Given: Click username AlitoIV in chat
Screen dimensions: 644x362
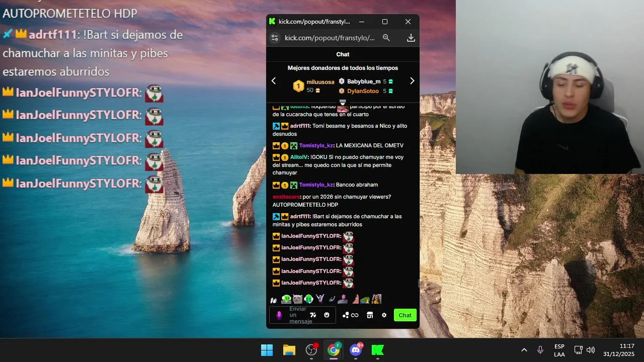Looking at the screenshot, I should tap(298, 157).
